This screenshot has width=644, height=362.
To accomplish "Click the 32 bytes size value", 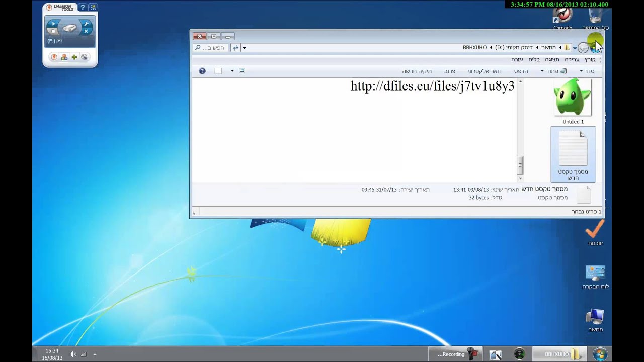I will point(478,198).
